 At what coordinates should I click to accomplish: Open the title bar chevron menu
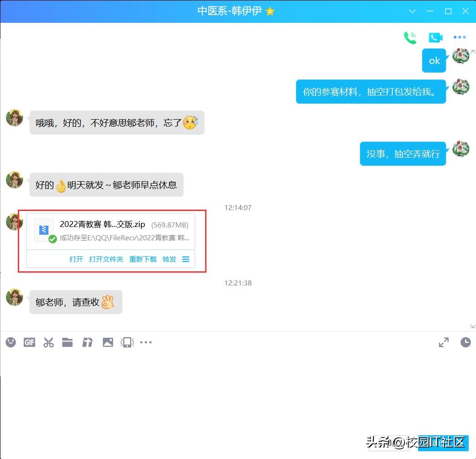[x=412, y=11]
